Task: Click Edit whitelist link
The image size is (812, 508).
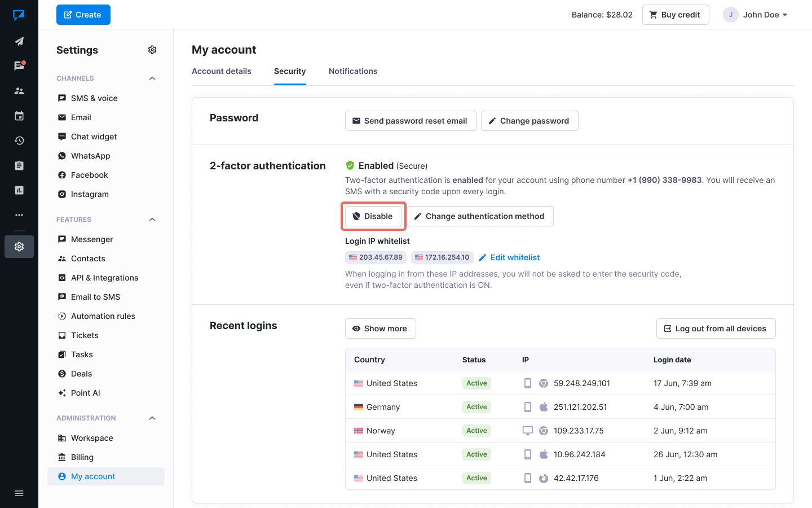Action: click(x=509, y=257)
